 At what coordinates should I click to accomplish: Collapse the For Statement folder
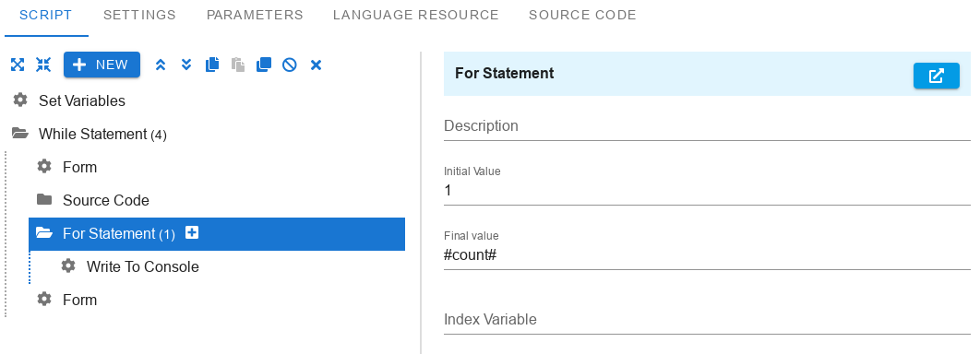tap(43, 233)
